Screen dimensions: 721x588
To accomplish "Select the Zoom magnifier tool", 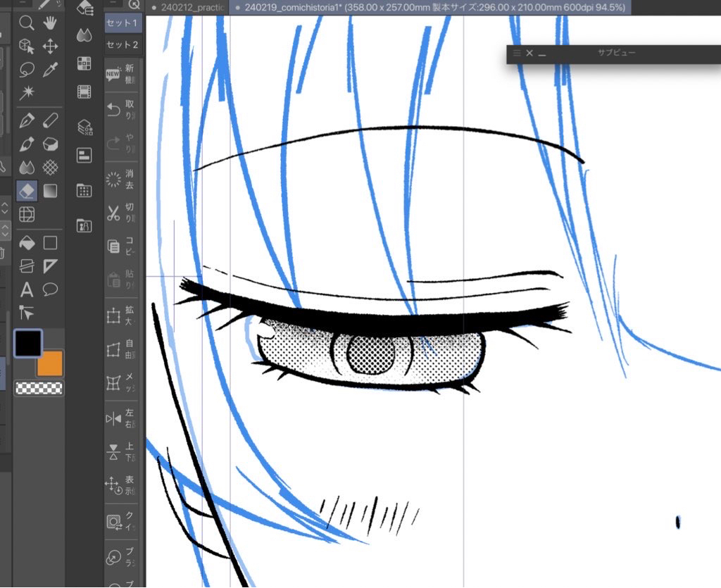I will [x=27, y=23].
